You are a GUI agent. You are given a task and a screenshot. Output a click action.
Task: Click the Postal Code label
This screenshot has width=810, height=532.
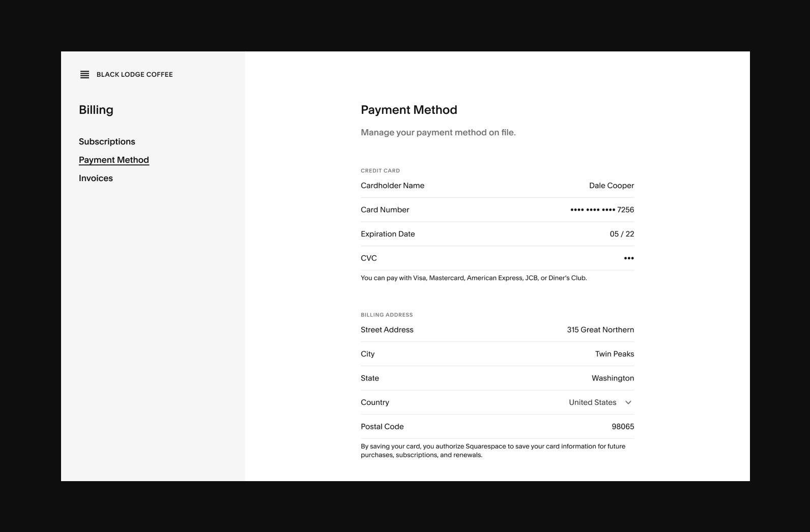382,427
